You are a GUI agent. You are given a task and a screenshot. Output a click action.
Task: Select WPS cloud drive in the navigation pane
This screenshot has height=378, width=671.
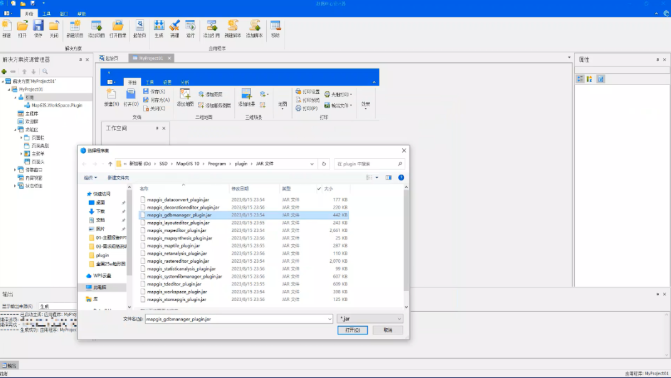(x=102, y=276)
